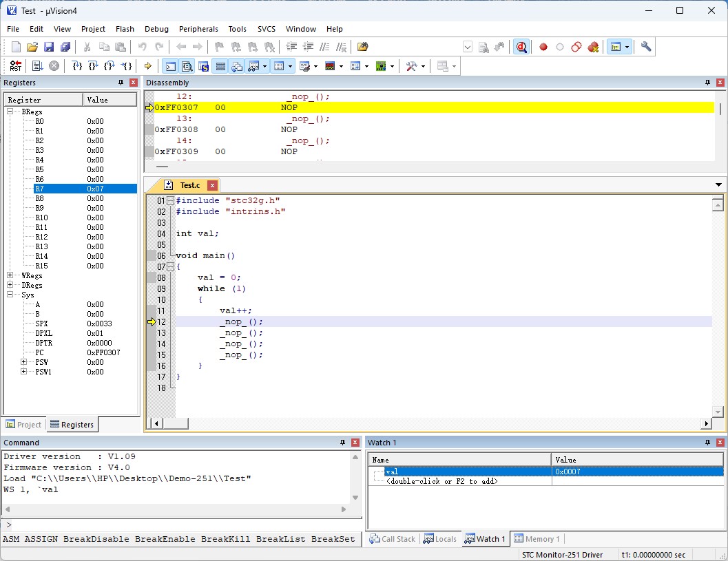Expand the PSW register node
This screenshot has width=728, height=561.
(x=23, y=362)
